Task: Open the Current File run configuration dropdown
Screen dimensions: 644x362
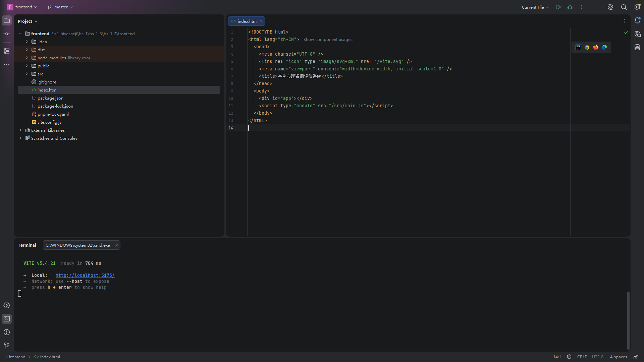Action: (535, 7)
